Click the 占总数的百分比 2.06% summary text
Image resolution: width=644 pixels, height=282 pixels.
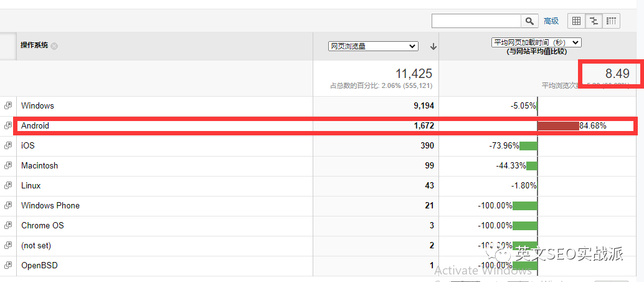[381, 85]
